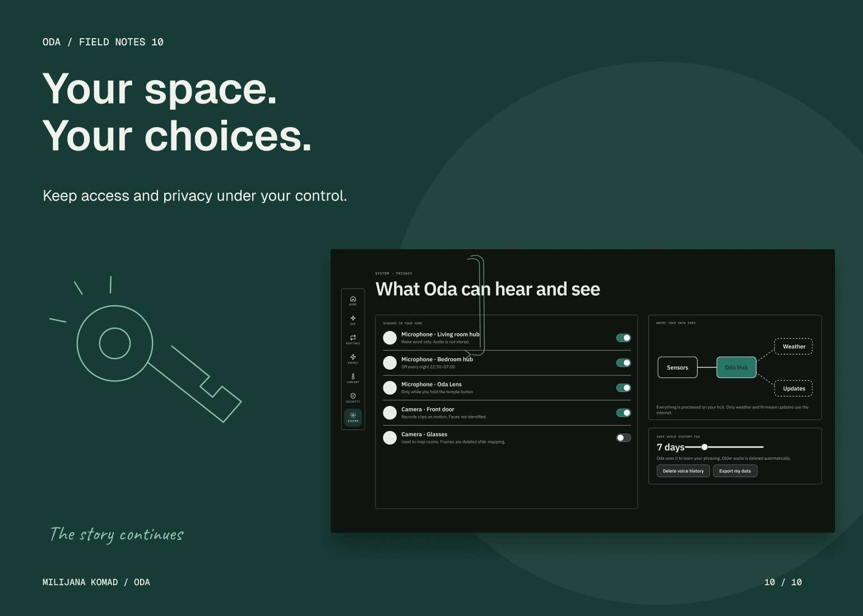Click the Oda Lens microphone avatar circle

[390, 388]
